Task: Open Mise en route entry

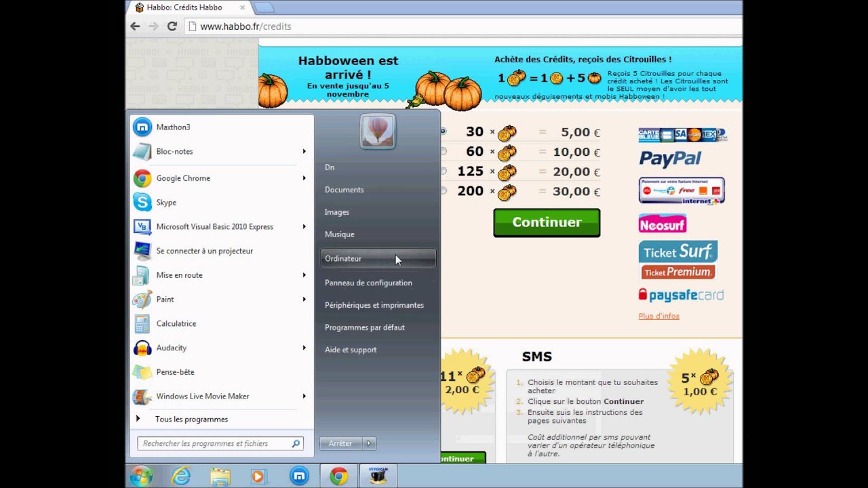Action: coord(220,275)
